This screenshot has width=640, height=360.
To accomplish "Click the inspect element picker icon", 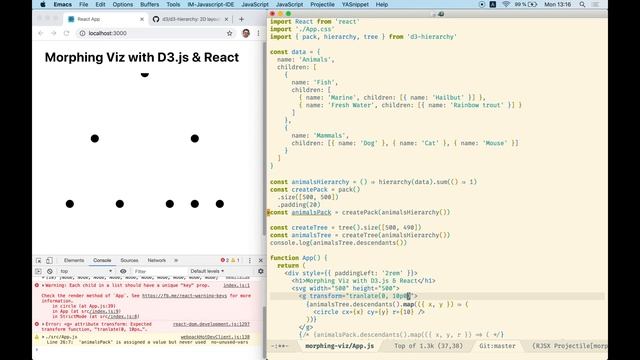I will tap(39, 260).
